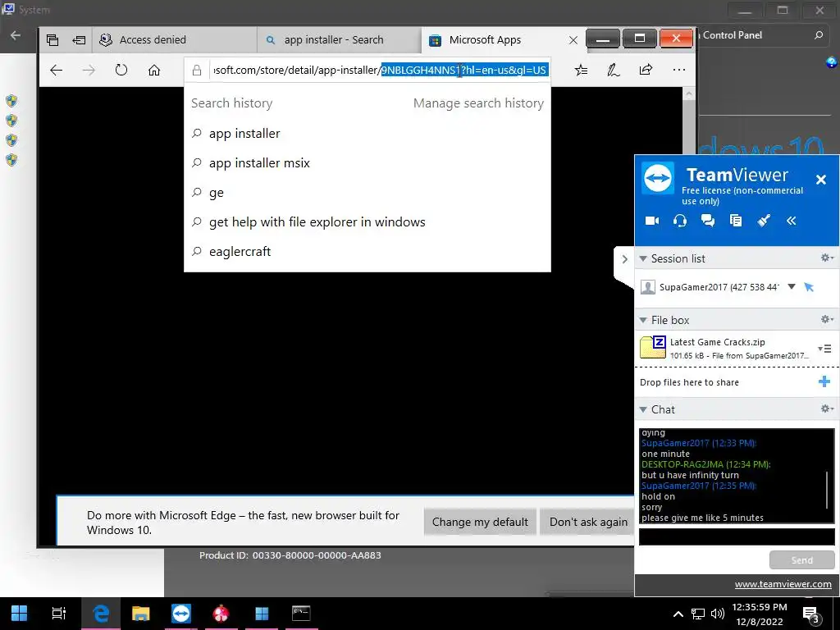The height and width of the screenshot is (630, 840).
Task: Choose 'app installer msix' suggestion
Action: [x=367, y=163]
